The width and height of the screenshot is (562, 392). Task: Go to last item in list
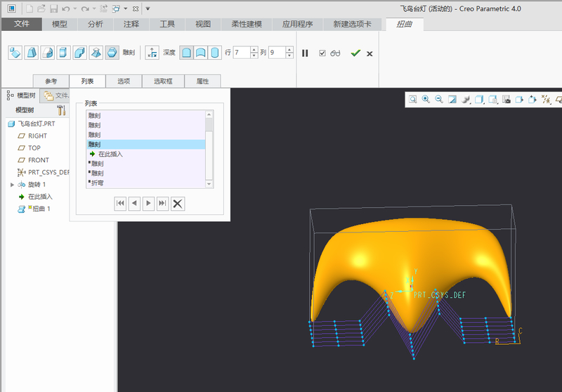[x=163, y=204]
